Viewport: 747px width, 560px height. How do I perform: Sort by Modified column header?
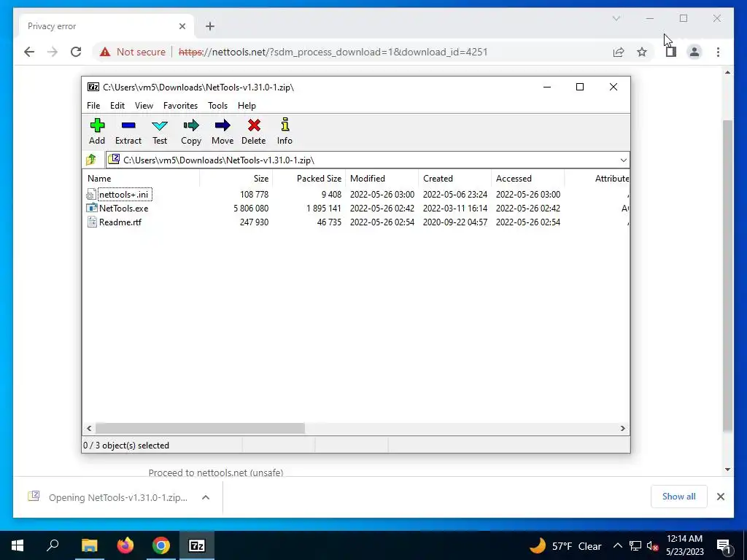tap(382, 179)
